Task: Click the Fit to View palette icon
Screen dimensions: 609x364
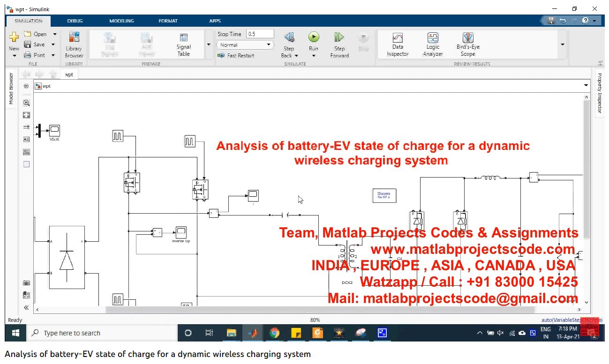Action: point(26,115)
